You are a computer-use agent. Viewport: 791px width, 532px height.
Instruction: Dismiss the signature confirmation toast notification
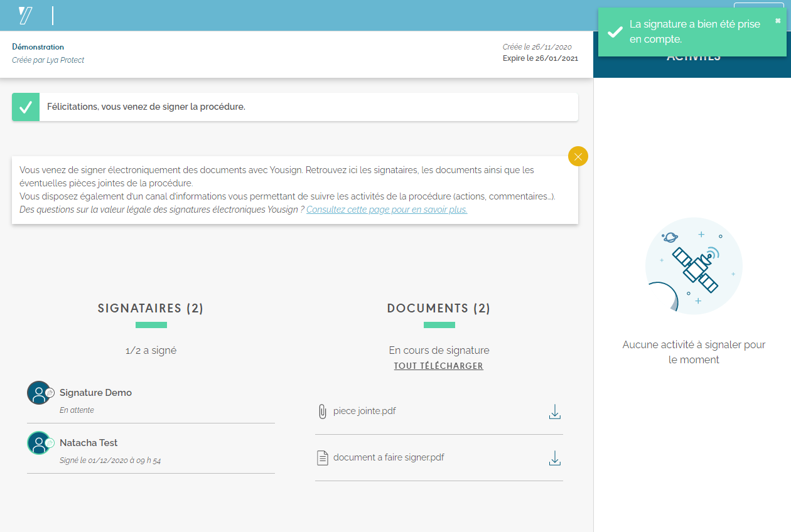coord(778,21)
